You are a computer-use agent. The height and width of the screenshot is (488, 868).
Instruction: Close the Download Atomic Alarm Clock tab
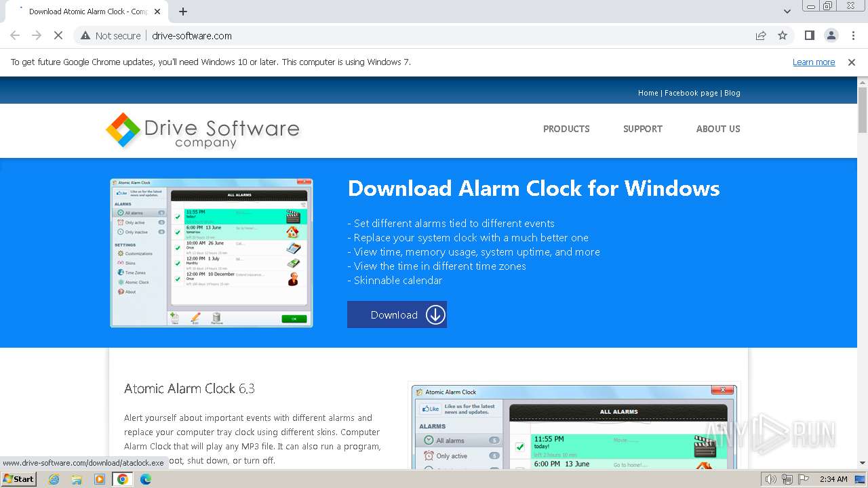pyautogui.click(x=158, y=12)
